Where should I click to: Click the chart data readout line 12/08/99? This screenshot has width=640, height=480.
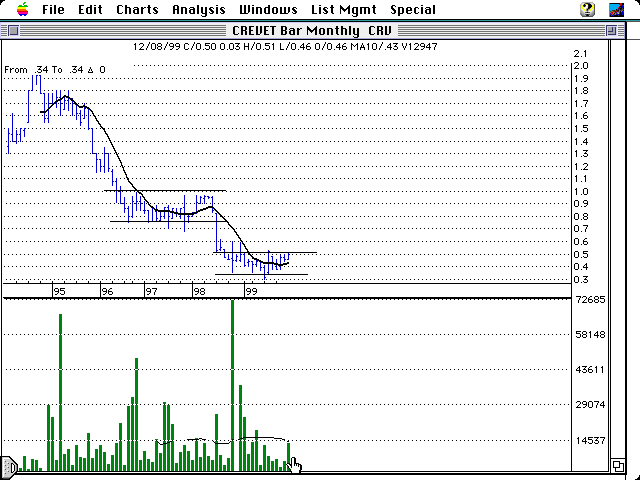[285, 47]
